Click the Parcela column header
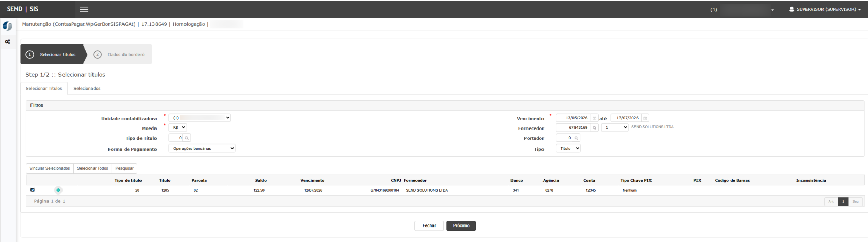 199,180
